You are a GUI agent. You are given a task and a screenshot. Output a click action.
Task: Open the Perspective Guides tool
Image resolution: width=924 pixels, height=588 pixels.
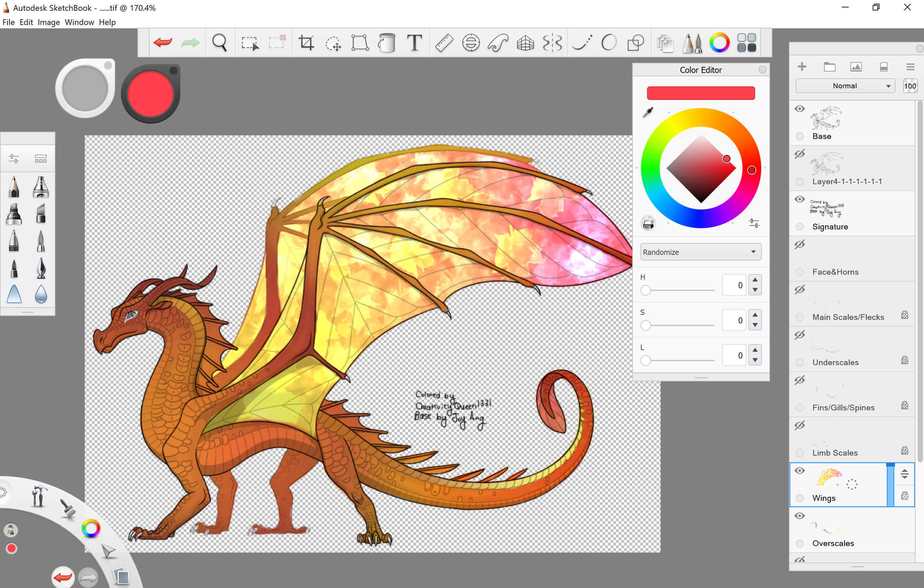[525, 42]
